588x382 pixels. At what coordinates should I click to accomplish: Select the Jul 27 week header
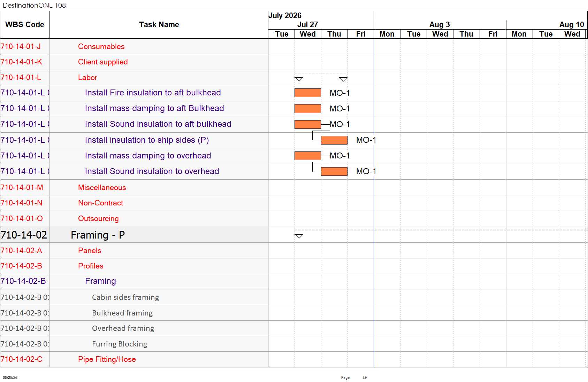coord(308,25)
